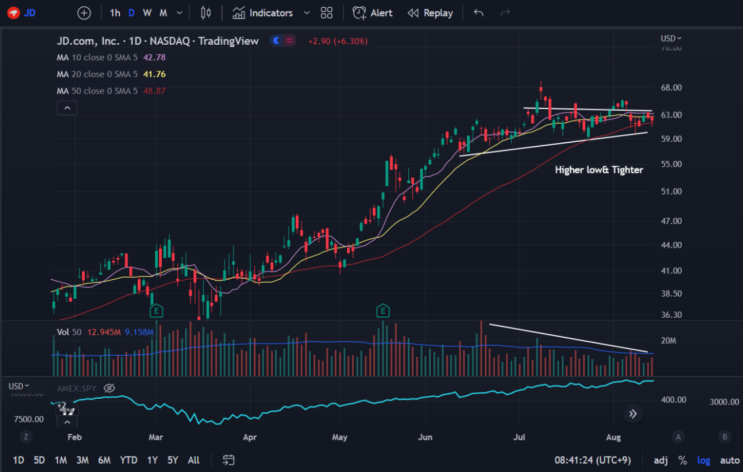Select the descending trendline on volume pane
The width and height of the screenshot is (743, 472).
pos(569,338)
